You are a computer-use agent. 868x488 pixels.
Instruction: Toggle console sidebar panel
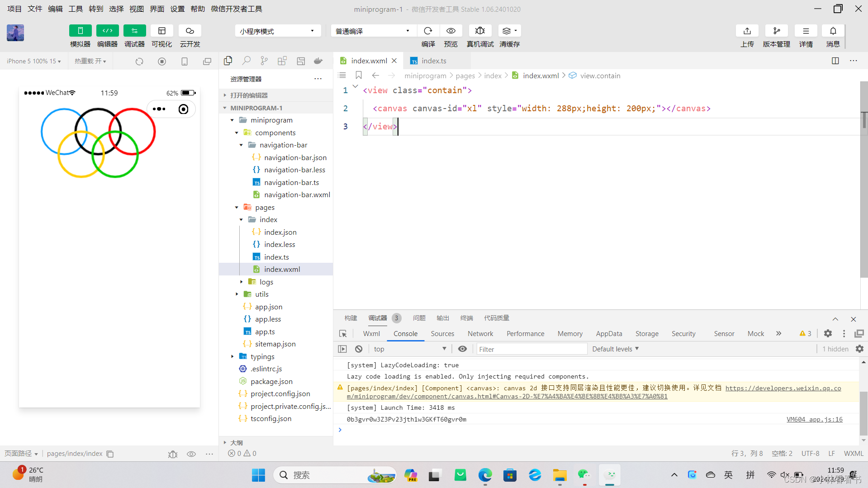tap(342, 349)
